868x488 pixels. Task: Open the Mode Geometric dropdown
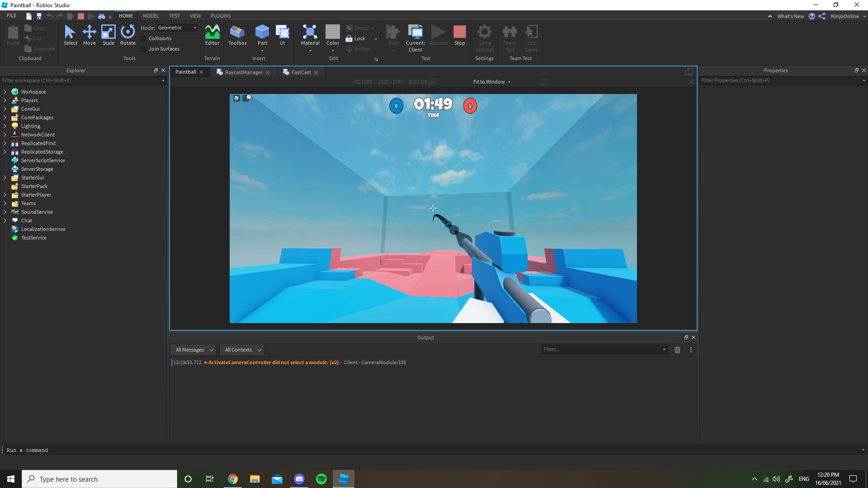coord(177,28)
